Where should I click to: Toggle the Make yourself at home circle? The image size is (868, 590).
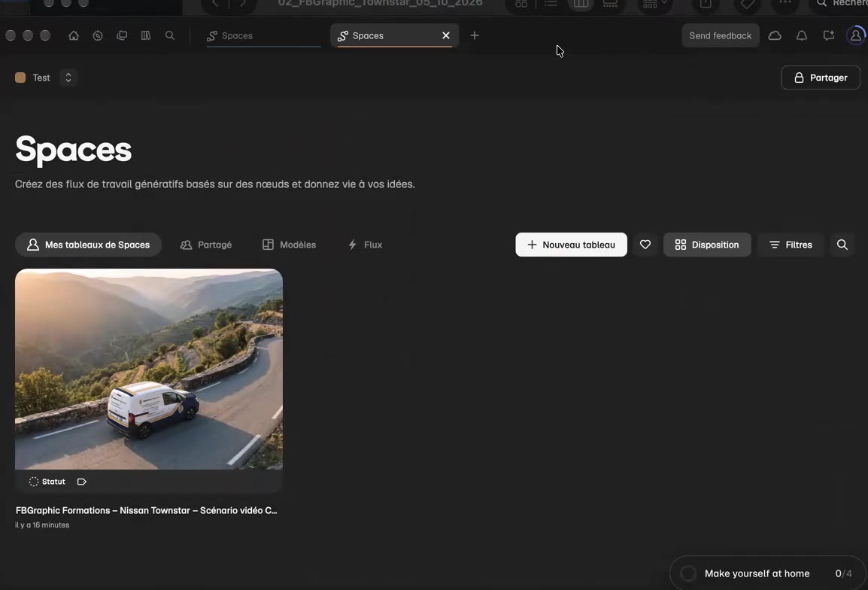[688, 573]
